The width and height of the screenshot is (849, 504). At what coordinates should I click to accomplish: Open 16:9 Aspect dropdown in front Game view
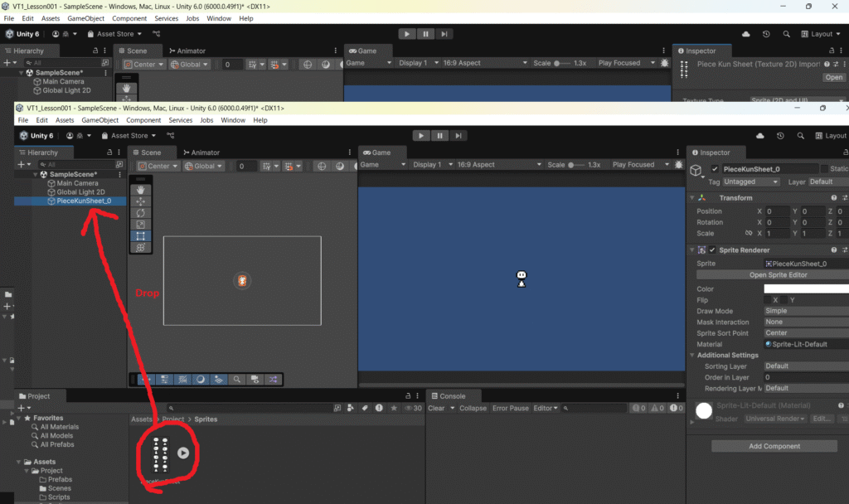coord(498,165)
